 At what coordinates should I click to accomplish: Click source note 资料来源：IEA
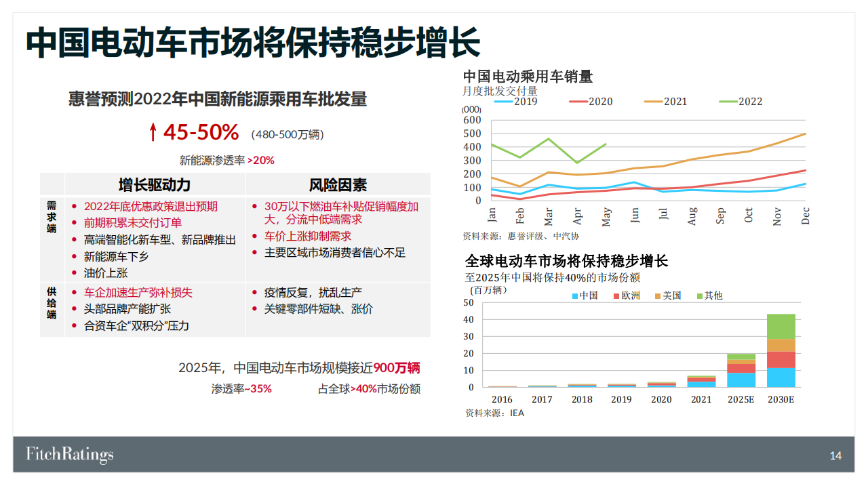coord(494,413)
